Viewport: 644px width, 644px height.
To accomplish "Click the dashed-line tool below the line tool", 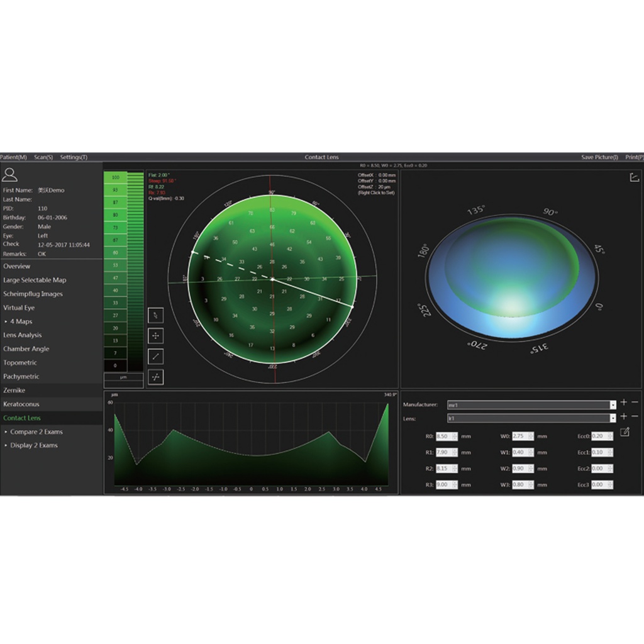I will pos(156,377).
